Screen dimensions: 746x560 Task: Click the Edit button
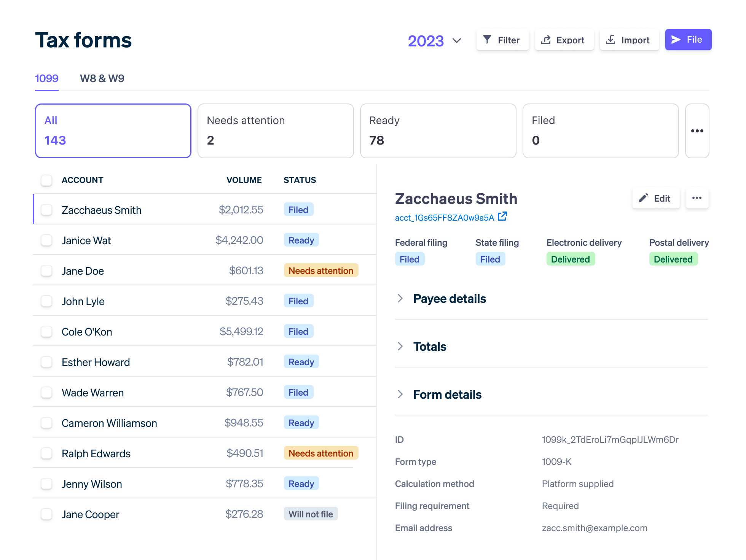(656, 198)
